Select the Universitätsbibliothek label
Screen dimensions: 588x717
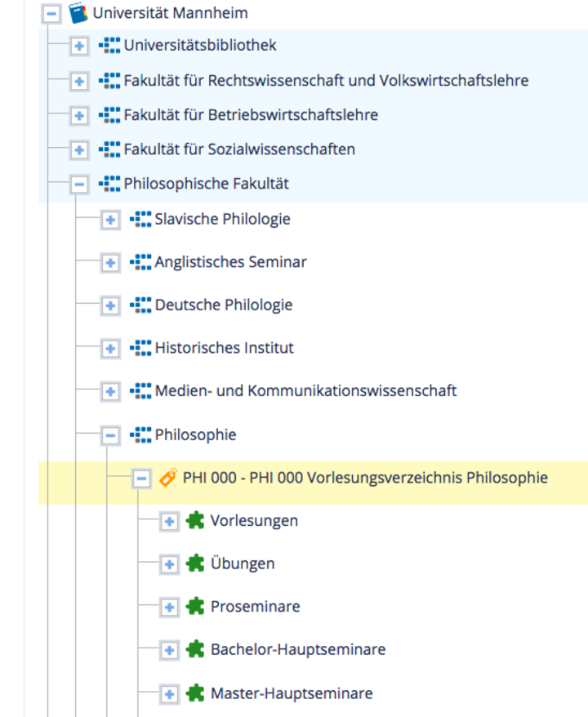[200, 45]
